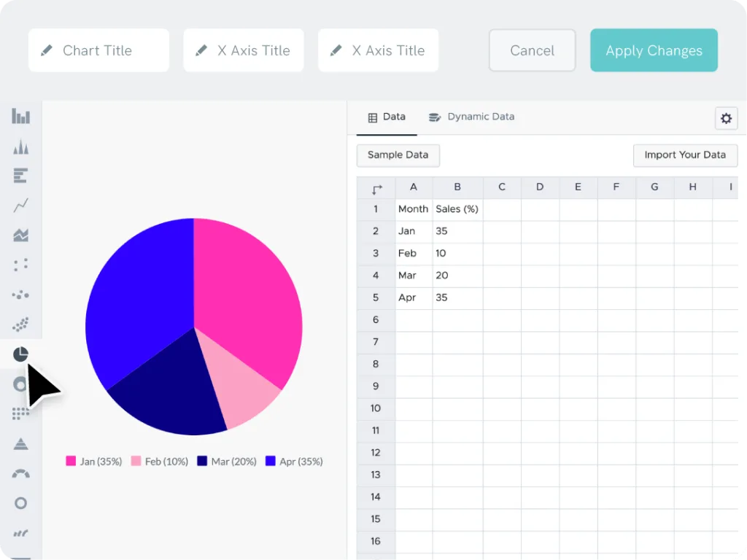
Task: Choose the pyramid chart icon
Action: (x=20, y=443)
